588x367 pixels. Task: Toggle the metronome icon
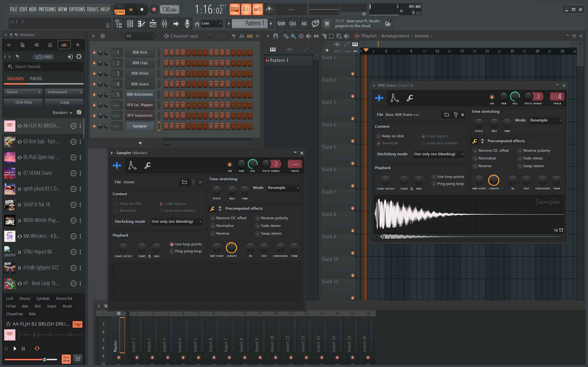pos(269,9)
